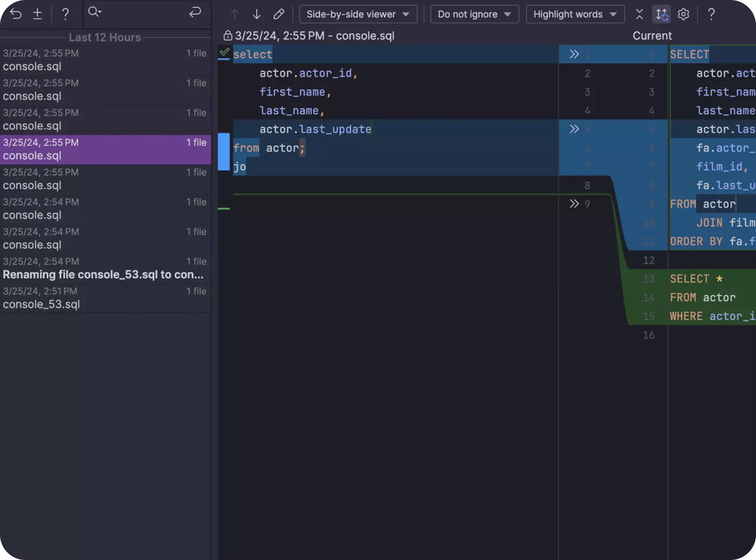Click the green checkmark inspection icon
Viewport: 756px width, 560px height.
pyautogui.click(x=224, y=53)
